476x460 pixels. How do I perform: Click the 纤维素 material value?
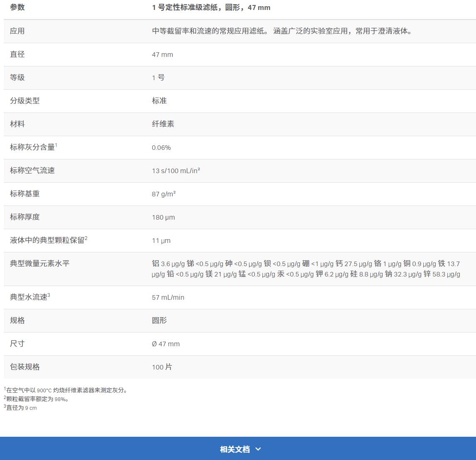[163, 124]
